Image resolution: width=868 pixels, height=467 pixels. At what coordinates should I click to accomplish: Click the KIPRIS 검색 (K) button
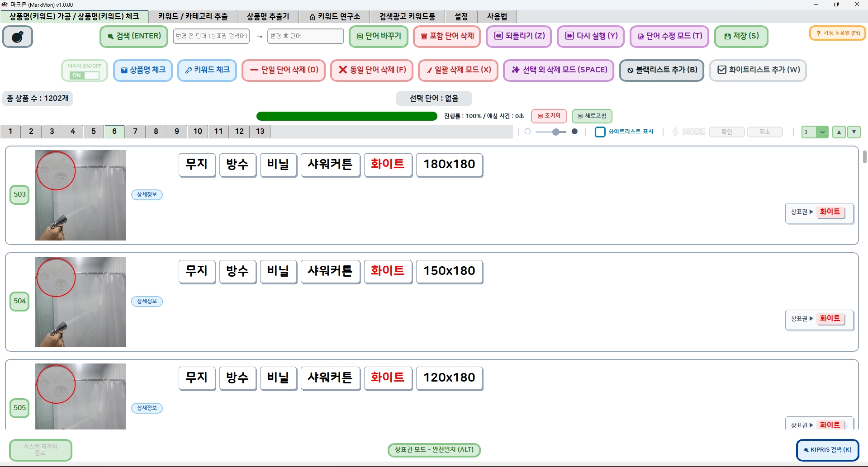827,449
